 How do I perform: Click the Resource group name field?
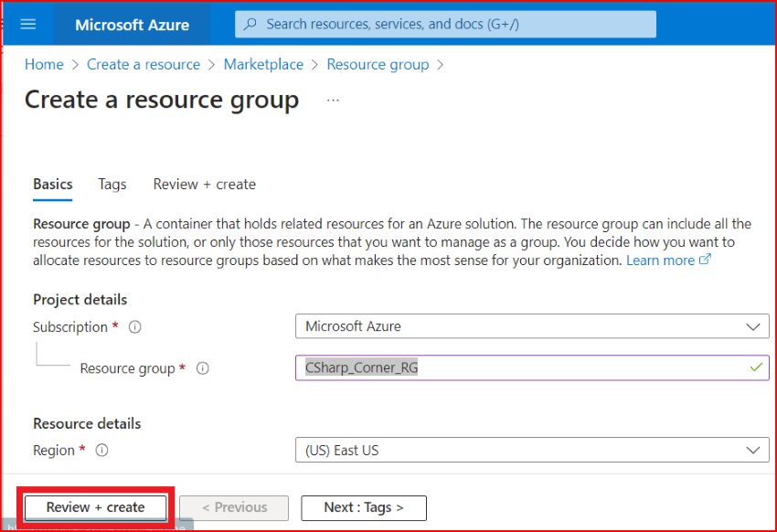[521, 367]
